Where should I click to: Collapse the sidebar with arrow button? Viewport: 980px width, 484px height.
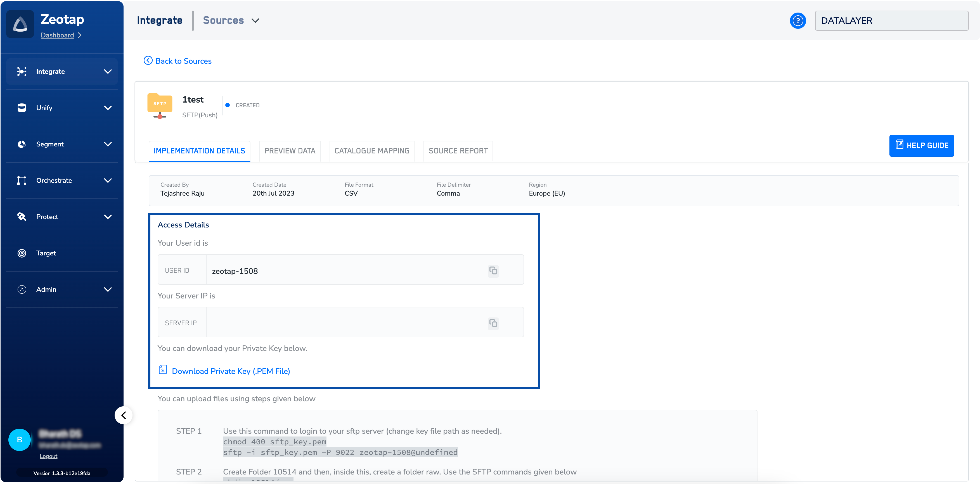coord(124,415)
